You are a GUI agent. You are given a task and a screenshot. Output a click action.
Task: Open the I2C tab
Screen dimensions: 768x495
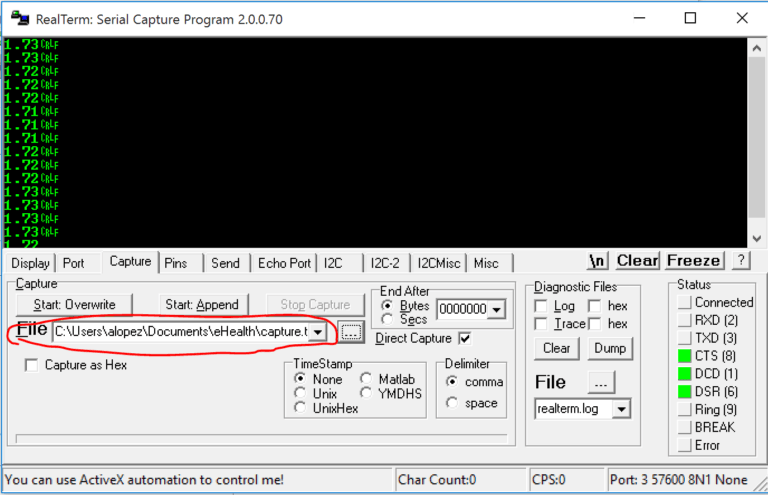333,263
